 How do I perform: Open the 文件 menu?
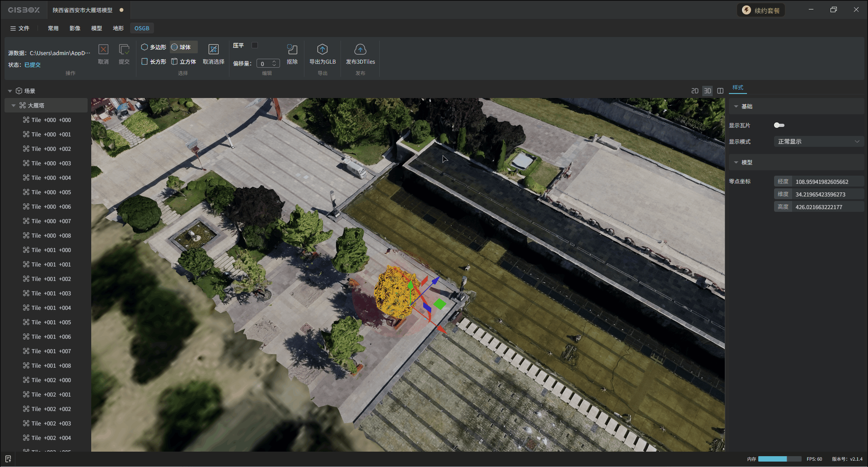tap(20, 28)
